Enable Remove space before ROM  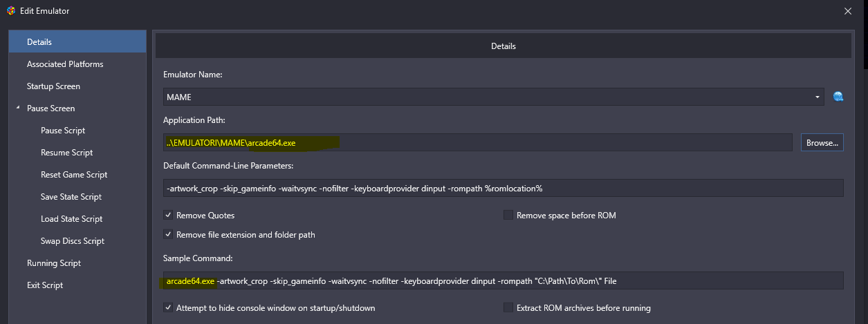(508, 215)
